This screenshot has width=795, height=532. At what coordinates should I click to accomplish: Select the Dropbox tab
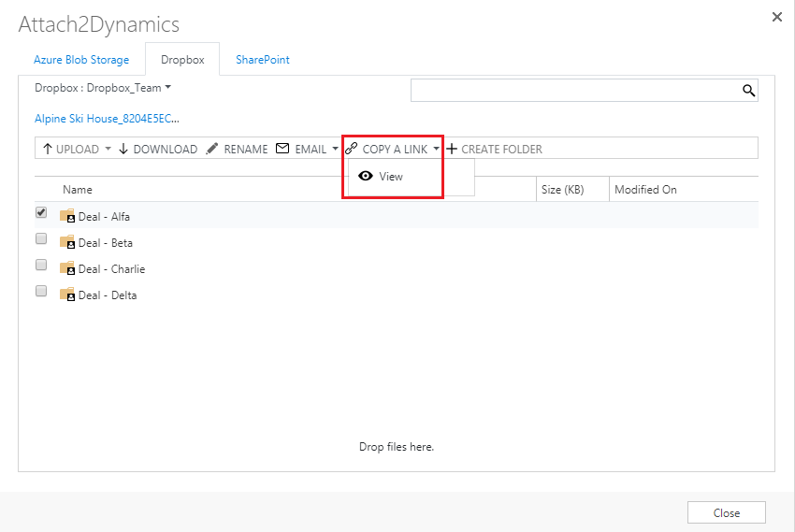182,60
